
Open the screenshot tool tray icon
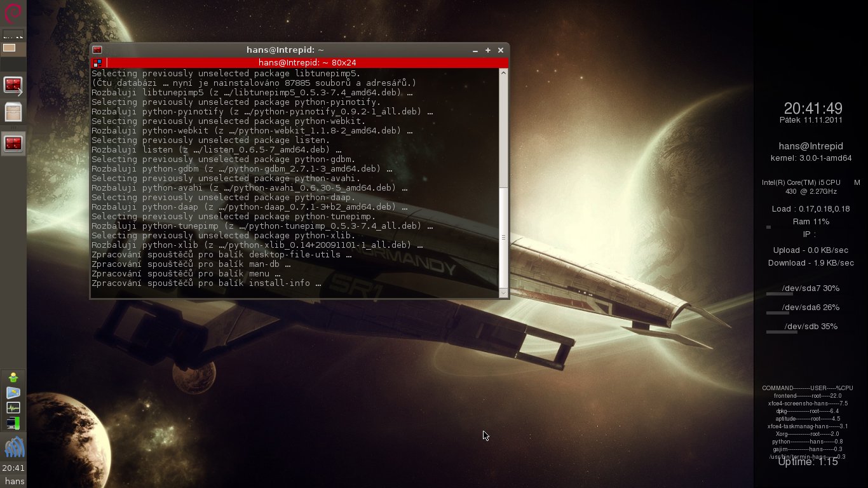(x=13, y=393)
